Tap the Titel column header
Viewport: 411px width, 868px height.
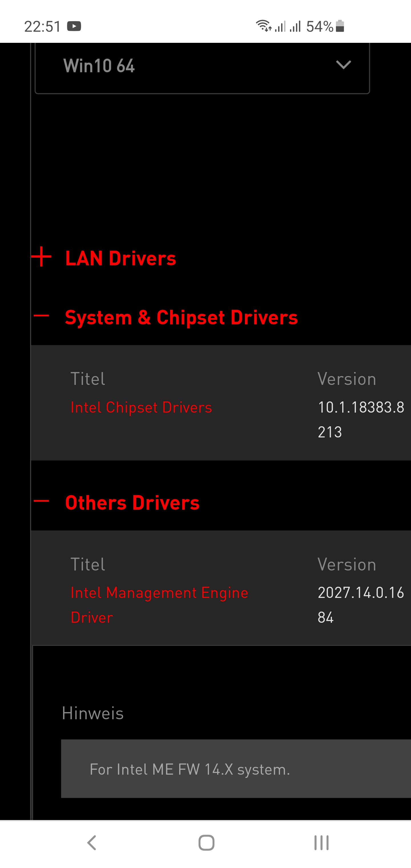click(x=88, y=379)
